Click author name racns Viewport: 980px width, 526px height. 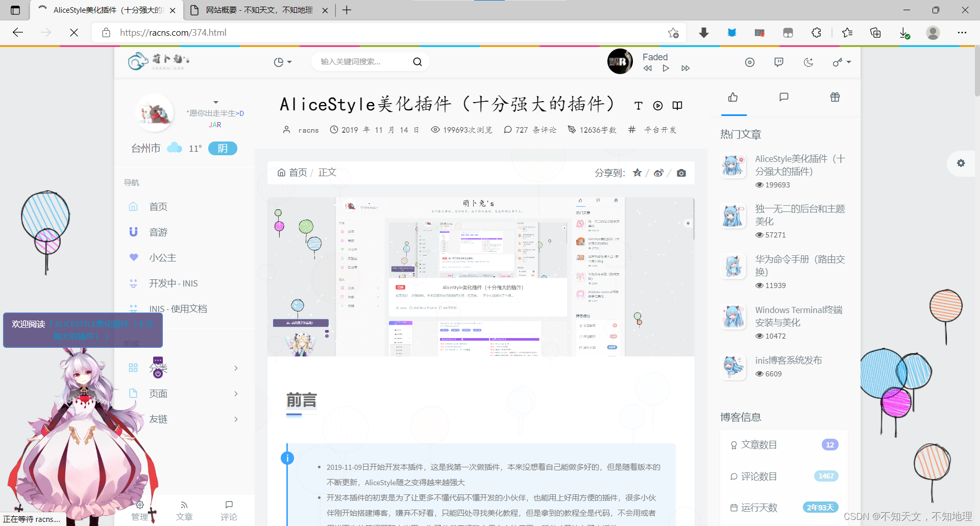coord(308,130)
